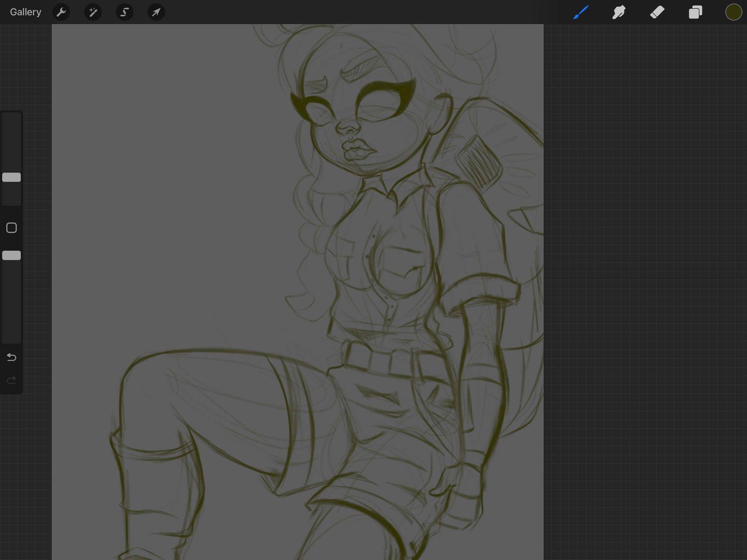Open the Actions wrench menu
The width and height of the screenshot is (747, 560).
pyautogui.click(x=61, y=12)
